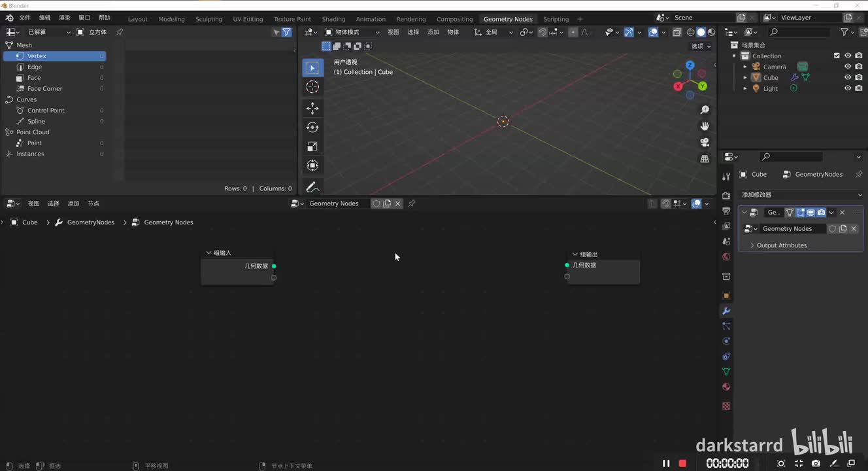Click the outliner search field
This screenshot has height=471, width=868.
[x=801, y=32]
